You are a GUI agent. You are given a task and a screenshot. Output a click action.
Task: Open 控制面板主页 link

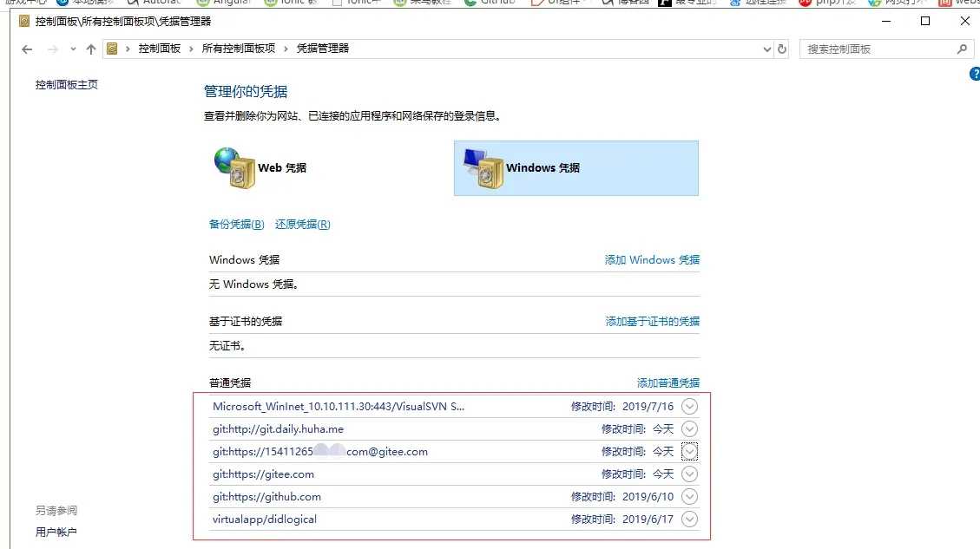pyautogui.click(x=66, y=84)
